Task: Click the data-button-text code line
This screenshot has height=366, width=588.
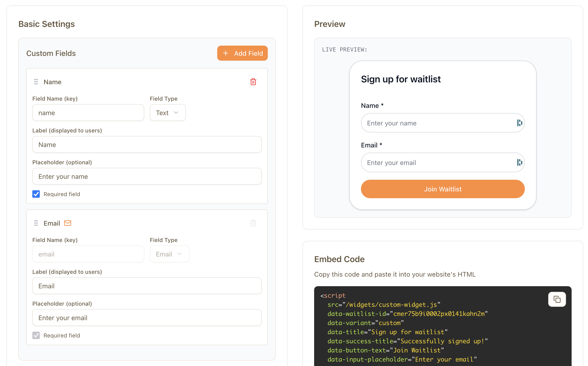Action: (x=386, y=350)
